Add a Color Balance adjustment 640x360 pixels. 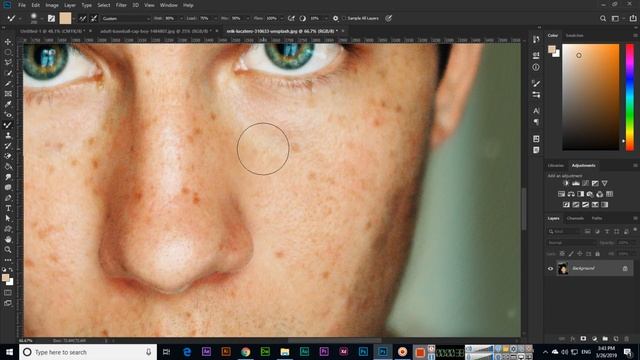(x=571, y=194)
